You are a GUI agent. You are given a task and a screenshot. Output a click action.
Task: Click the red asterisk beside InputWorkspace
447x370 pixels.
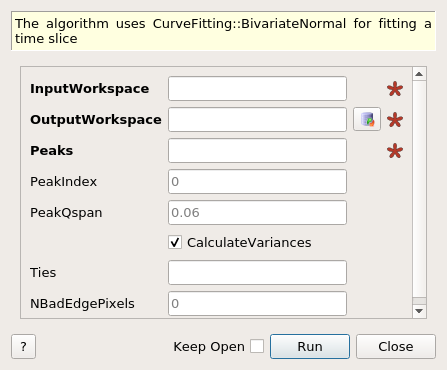coord(395,89)
